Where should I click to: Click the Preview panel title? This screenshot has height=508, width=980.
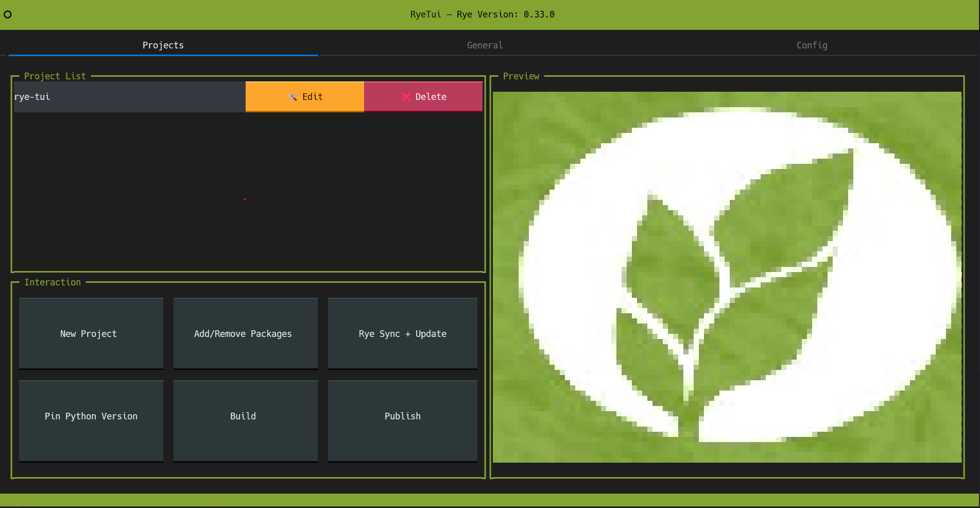521,76
